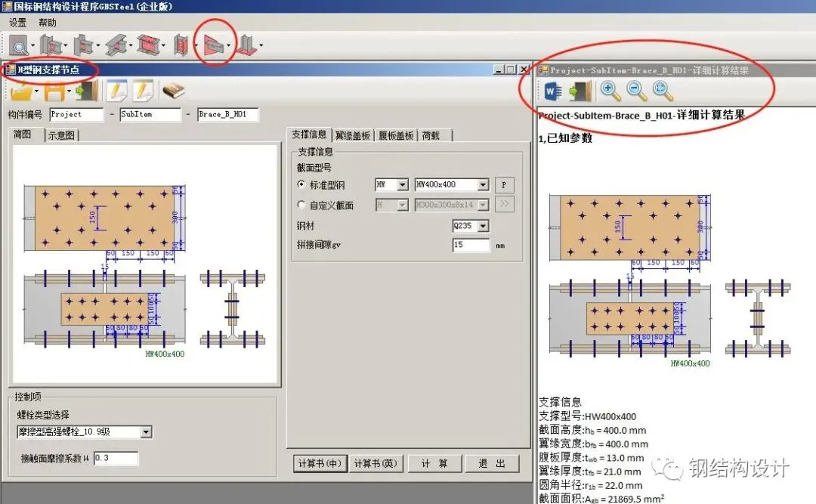Export results to Word document icon

tap(553, 91)
